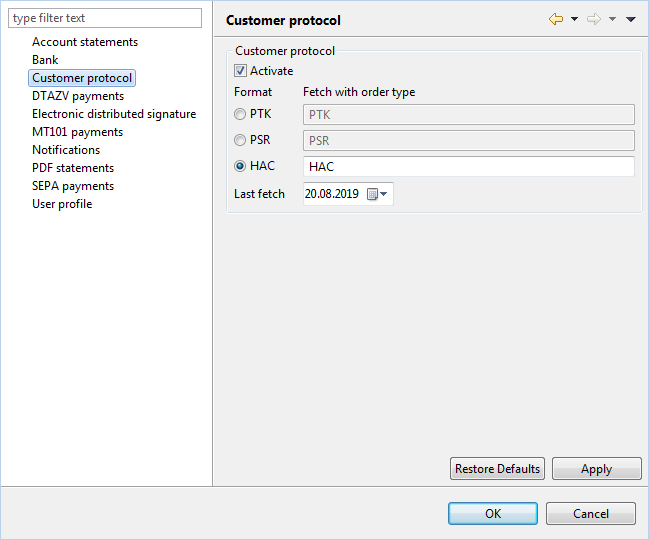Open the Bank preferences page
The image size is (649, 540).
pyautogui.click(x=45, y=60)
